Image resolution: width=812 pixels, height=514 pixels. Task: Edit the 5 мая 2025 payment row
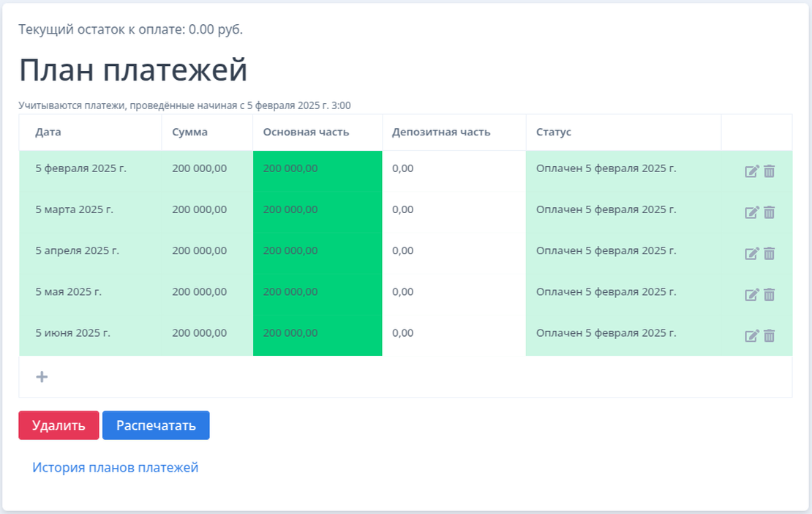pyautogui.click(x=751, y=294)
